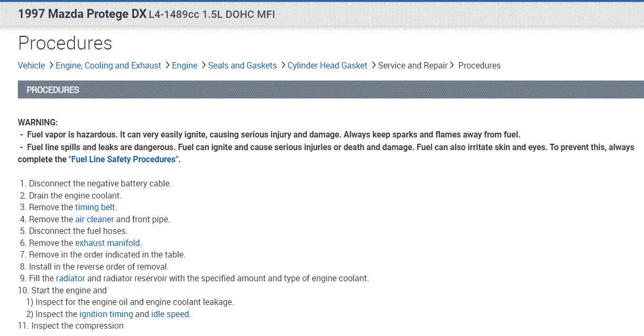The image size is (644, 336).
Task: Open the idle speed link
Action: [170, 314]
